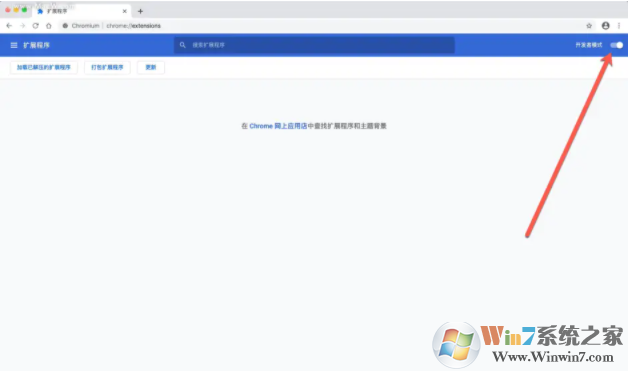Click the 开发者模式 label text
Image resolution: width=630 pixels, height=371 pixels.
coord(589,45)
